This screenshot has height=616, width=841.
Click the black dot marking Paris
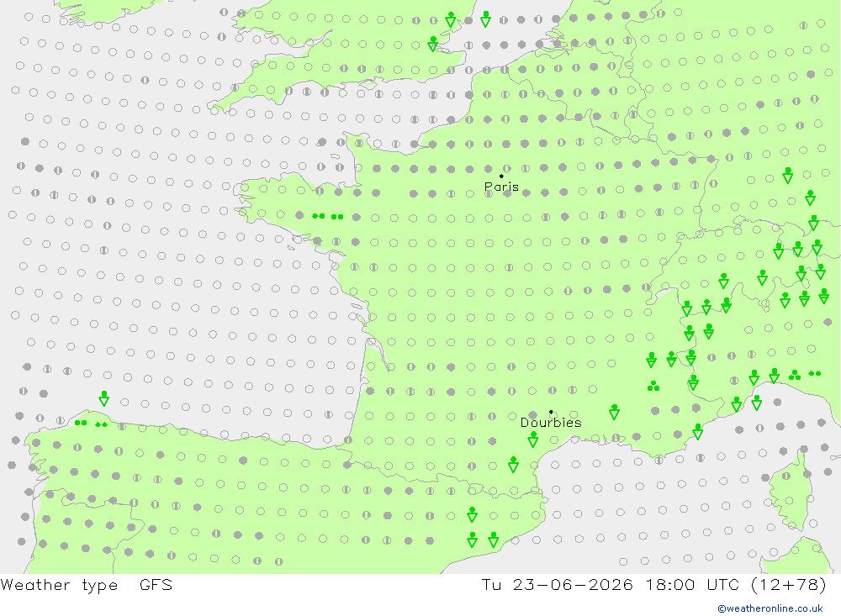pyautogui.click(x=501, y=176)
